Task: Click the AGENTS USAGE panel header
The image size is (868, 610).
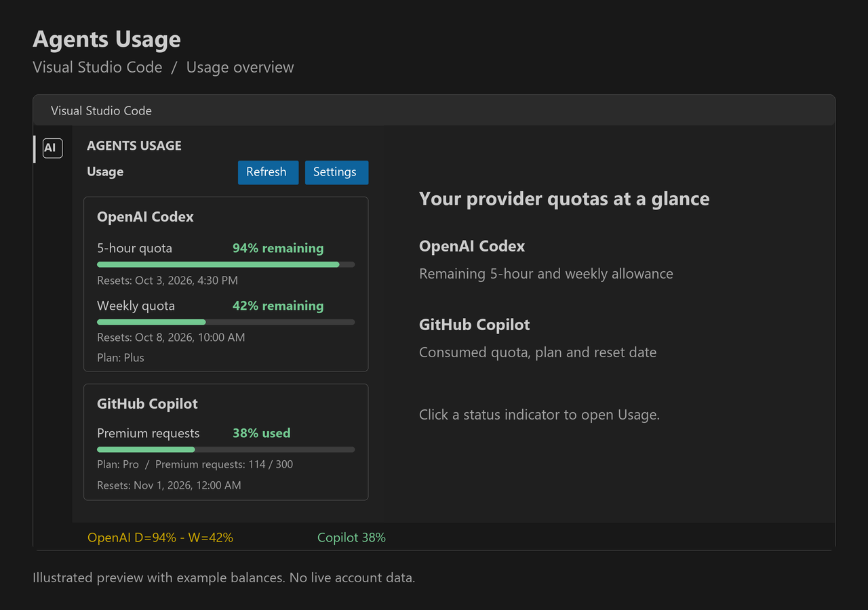Action: (134, 146)
